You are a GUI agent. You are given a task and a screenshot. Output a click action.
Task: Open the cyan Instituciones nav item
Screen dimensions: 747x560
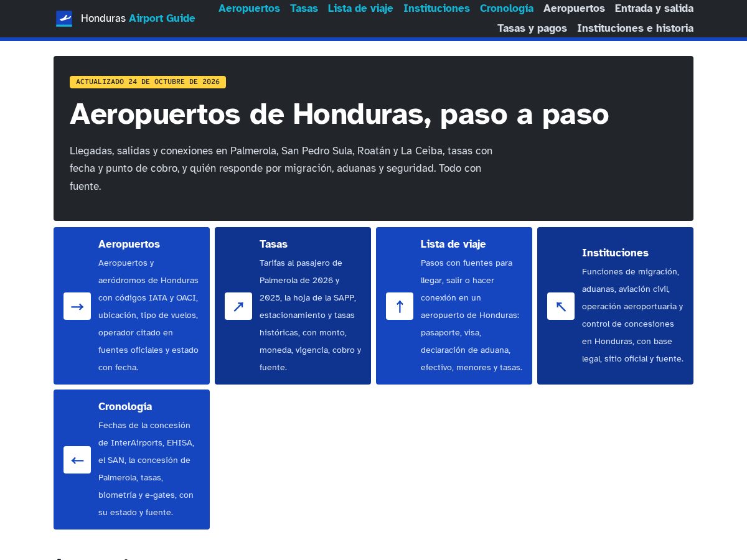tap(436, 8)
